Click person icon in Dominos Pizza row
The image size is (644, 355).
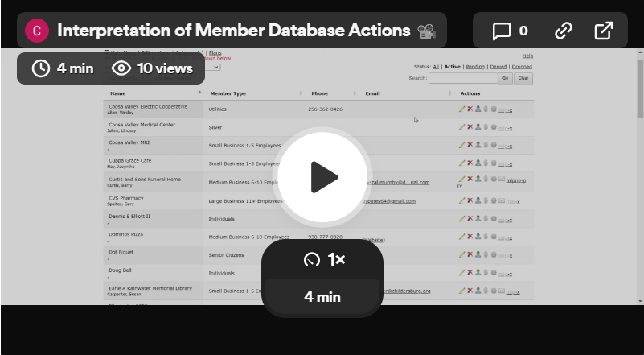point(478,237)
